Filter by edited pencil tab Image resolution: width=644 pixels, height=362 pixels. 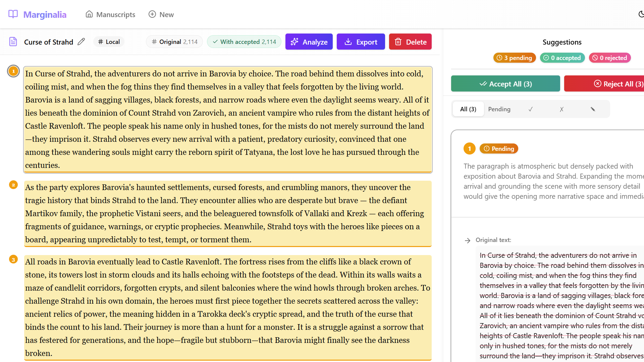click(x=593, y=109)
